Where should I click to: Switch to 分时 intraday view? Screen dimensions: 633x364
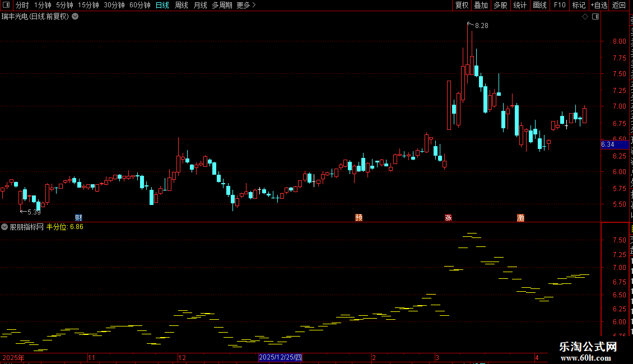(22, 5)
